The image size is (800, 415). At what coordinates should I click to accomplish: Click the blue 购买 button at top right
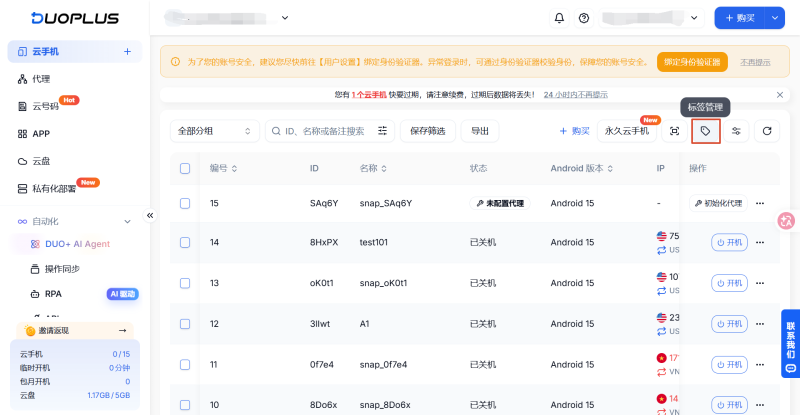coord(739,18)
